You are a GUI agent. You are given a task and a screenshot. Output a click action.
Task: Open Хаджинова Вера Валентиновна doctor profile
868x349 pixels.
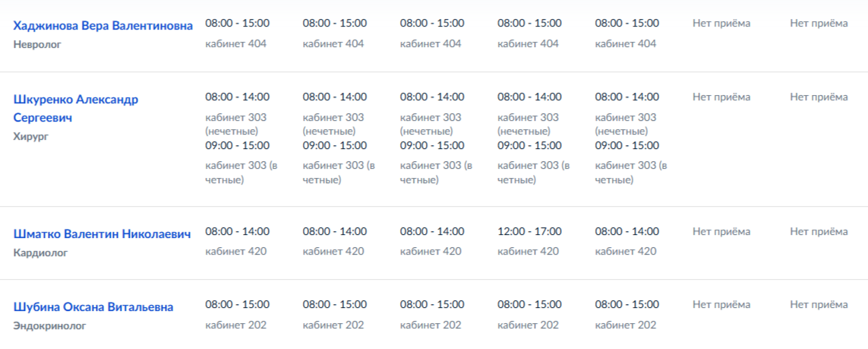pos(103,26)
